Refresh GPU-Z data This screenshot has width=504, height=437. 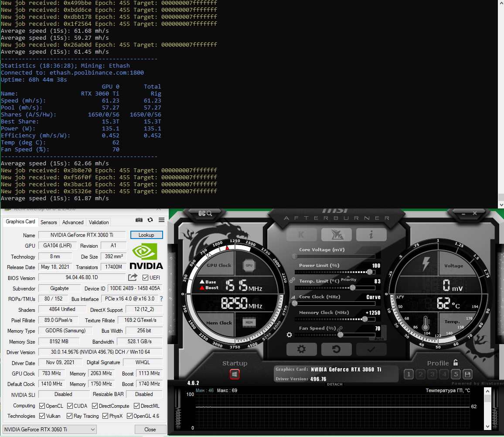point(150,220)
